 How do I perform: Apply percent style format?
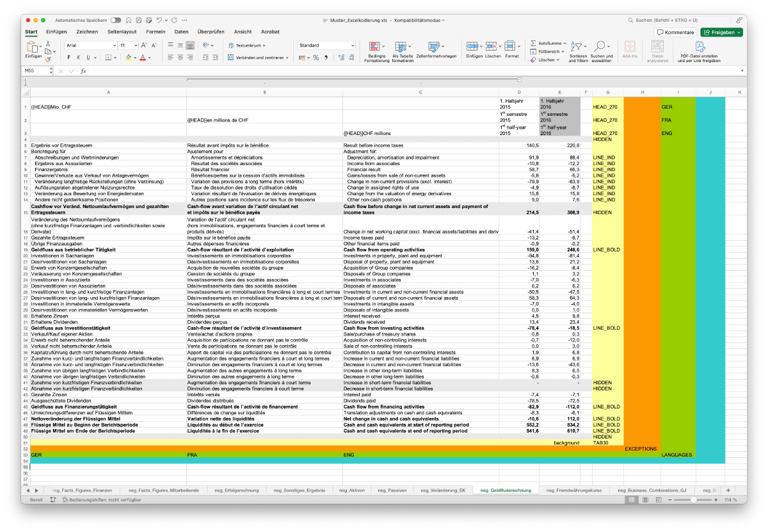click(316, 57)
